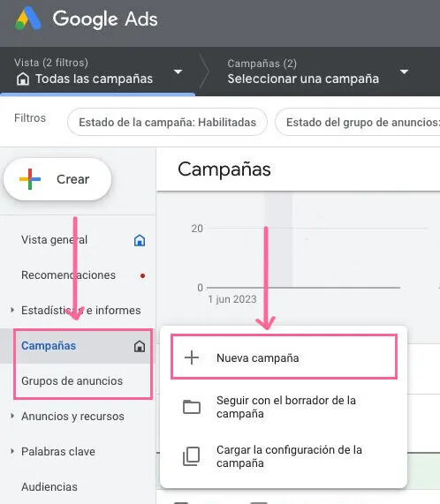440x504 pixels.
Task: Click the Google Ads logo icon
Action: point(28,19)
